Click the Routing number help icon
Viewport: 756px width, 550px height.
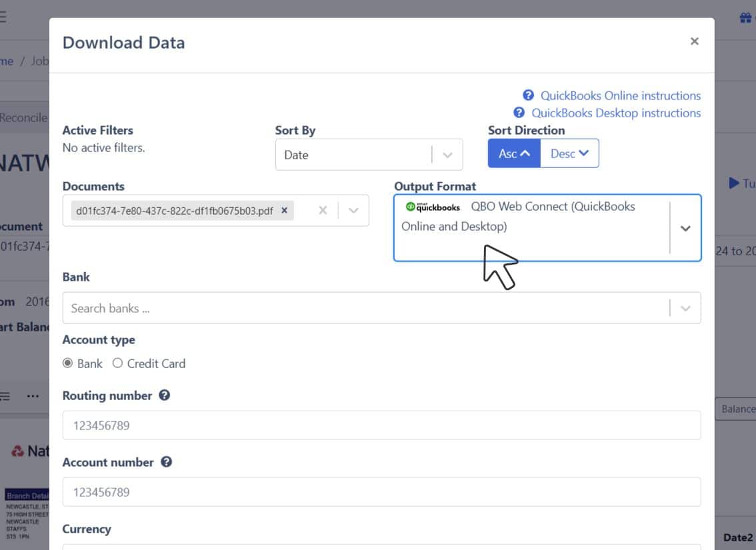(x=165, y=395)
